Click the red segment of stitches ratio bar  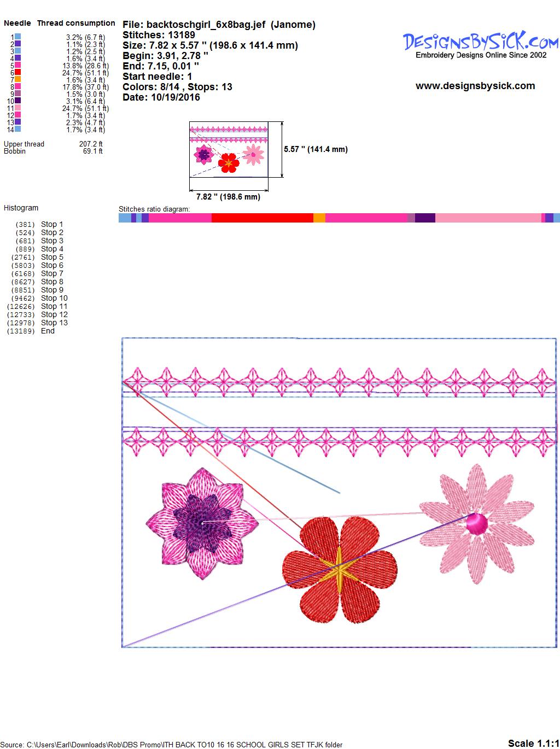[x=262, y=218]
